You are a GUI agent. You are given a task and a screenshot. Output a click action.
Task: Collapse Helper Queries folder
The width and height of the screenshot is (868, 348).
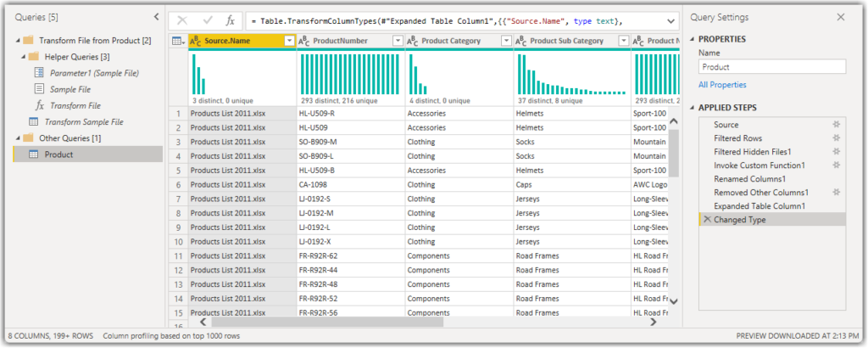(x=23, y=57)
